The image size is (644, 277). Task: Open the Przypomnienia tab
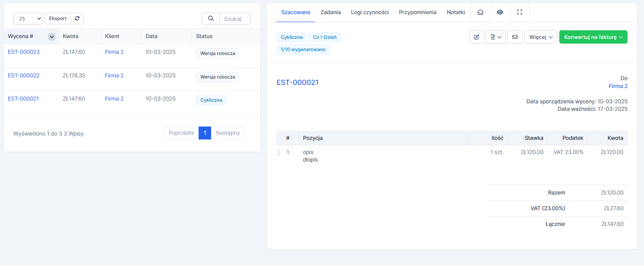[x=418, y=12]
